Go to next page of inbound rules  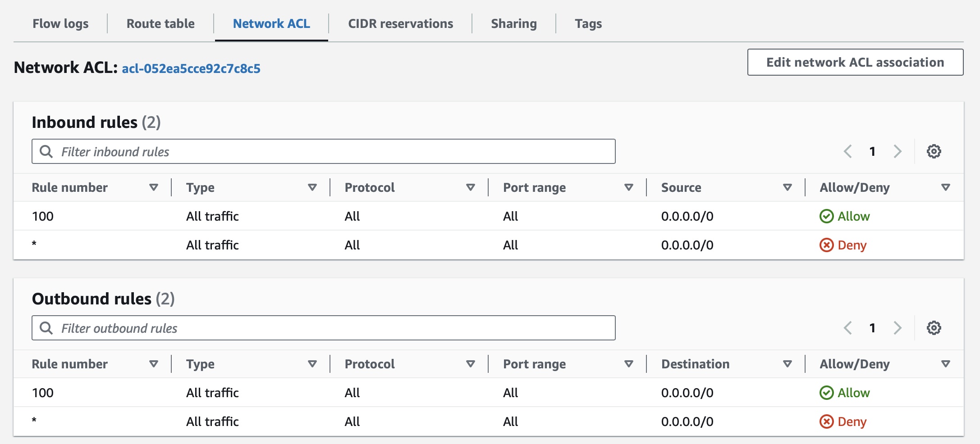897,151
